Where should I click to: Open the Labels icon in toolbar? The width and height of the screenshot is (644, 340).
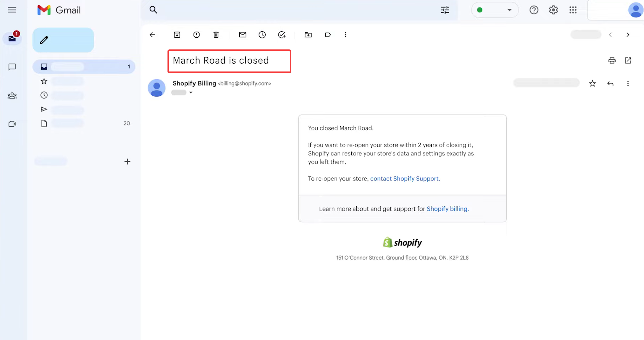(x=328, y=35)
